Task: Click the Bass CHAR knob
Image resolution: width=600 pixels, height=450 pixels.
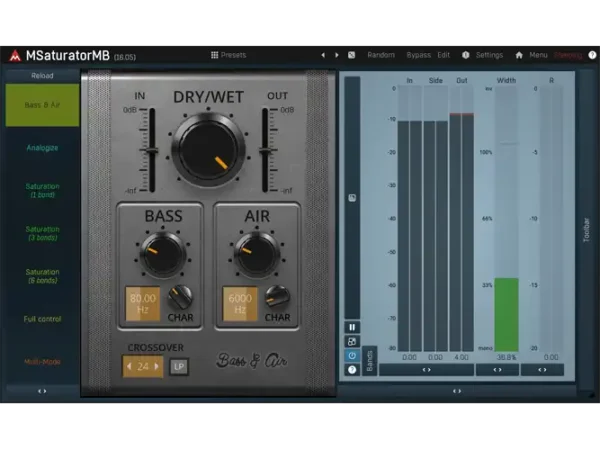Action: 179,297
